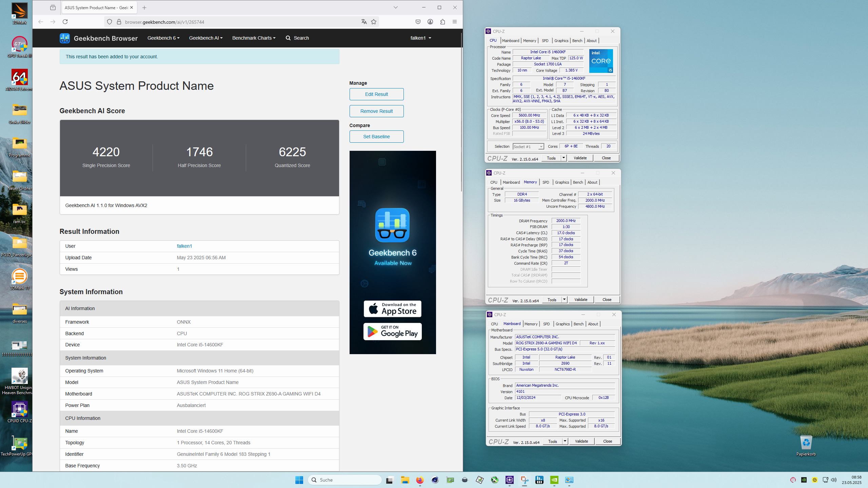
Task: Launch GPU Tweak III from desktop
Action: (19, 47)
